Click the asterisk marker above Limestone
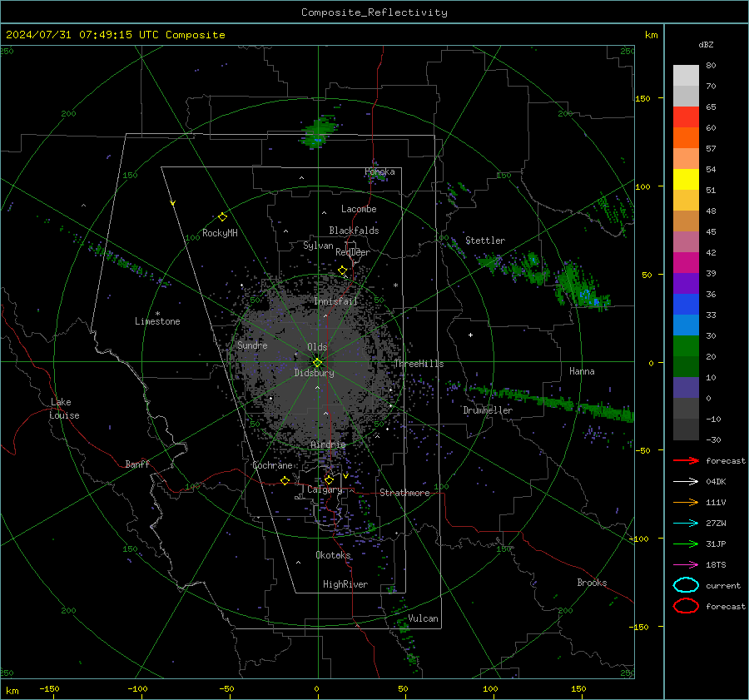This screenshot has height=700, width=749. 157,314
